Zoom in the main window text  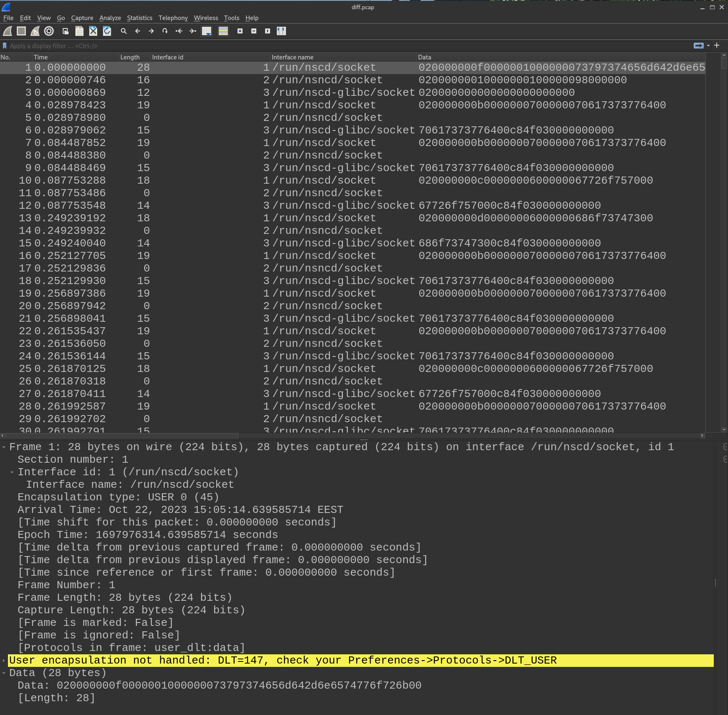click(240, 31)
